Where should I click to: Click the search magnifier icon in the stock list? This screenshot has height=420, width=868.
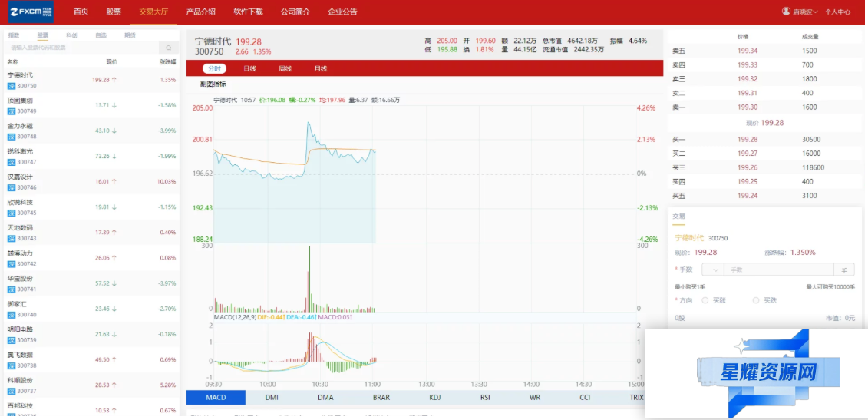coord(168,48)
